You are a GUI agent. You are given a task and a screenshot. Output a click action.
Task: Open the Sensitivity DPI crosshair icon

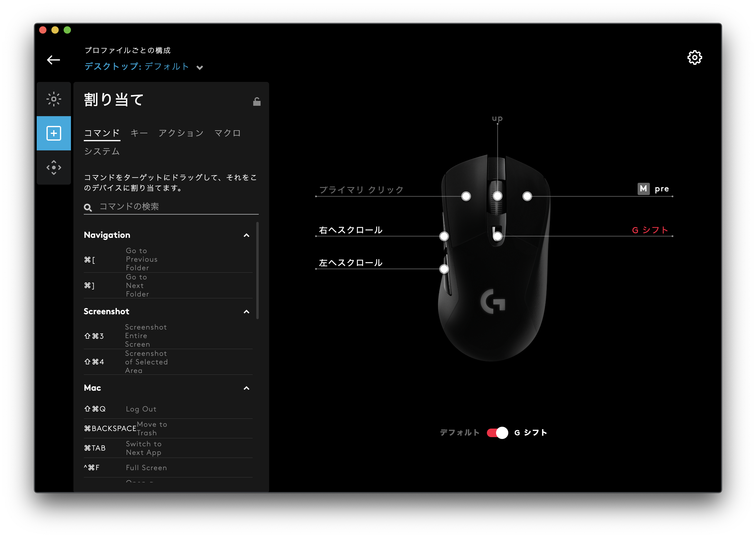pos(54,168)
